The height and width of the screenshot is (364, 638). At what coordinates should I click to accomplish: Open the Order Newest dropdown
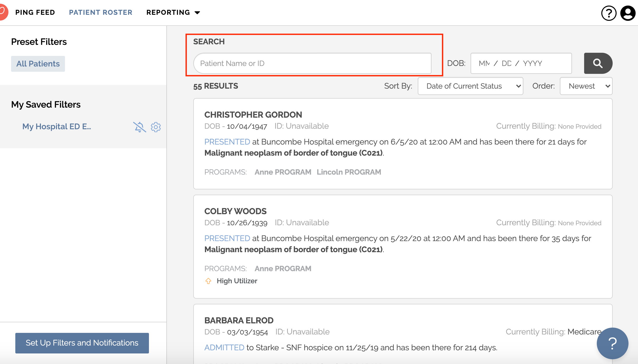tap(586, 86)
